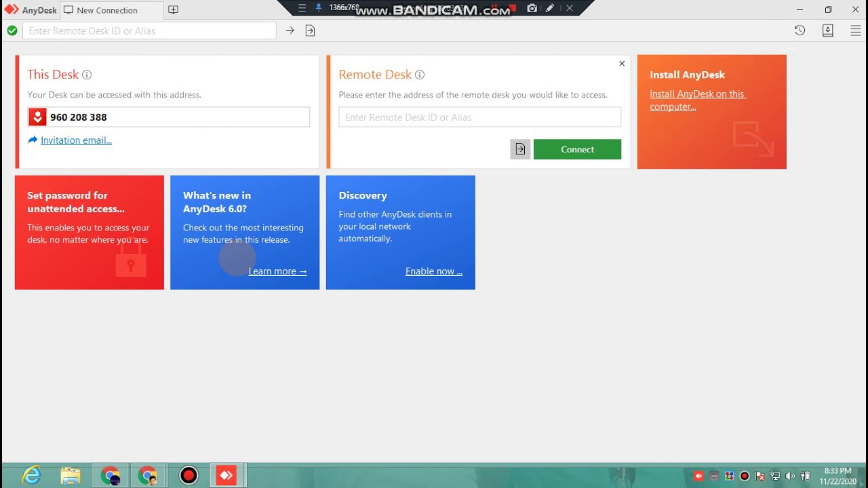Click Learn more link in What's new tile

click(x=277, y=271)
